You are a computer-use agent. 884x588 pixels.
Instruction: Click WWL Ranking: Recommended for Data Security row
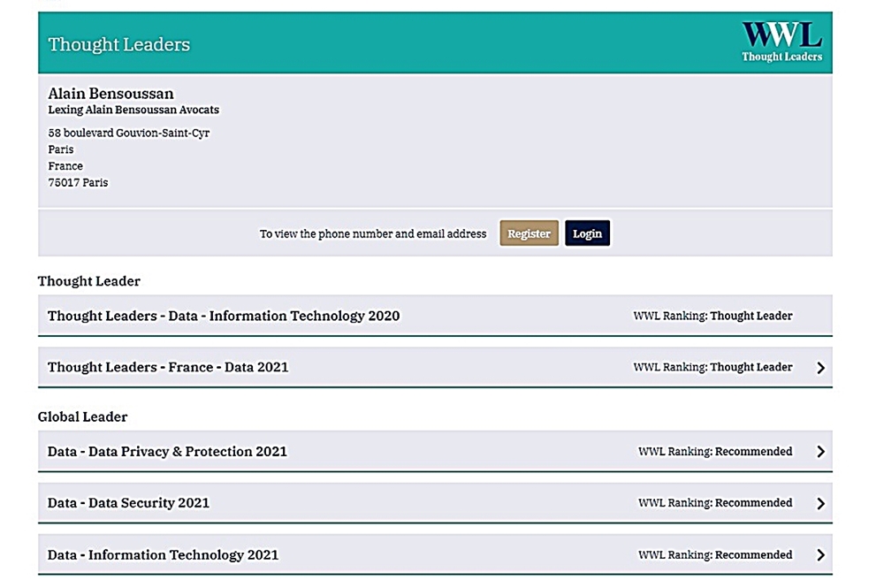click(x=715, y=503)
